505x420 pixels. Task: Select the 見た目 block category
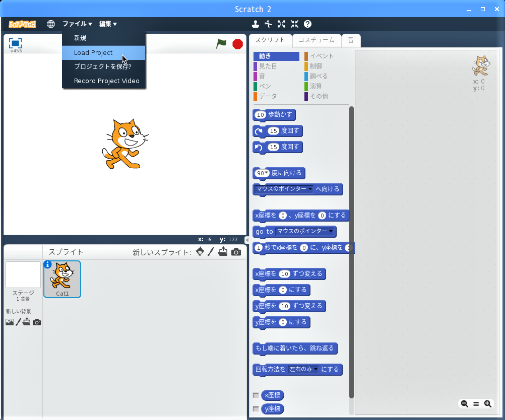pos(276,66)
